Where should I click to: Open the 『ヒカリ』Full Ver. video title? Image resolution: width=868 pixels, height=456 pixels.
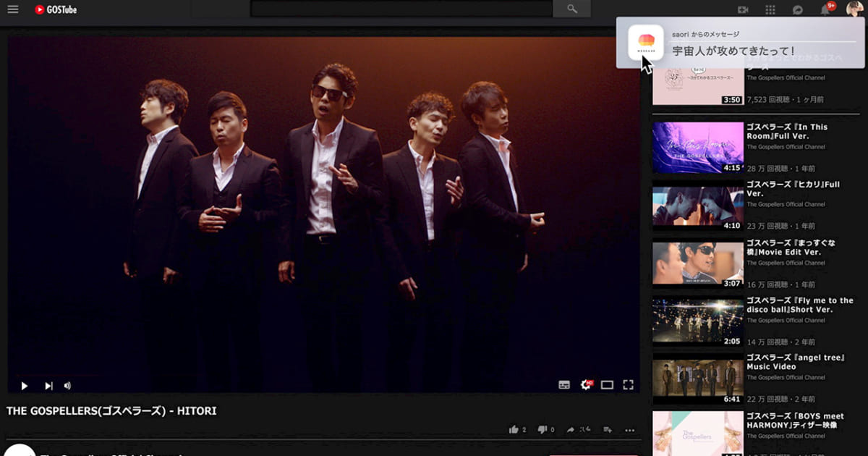[x=793, y=189]
